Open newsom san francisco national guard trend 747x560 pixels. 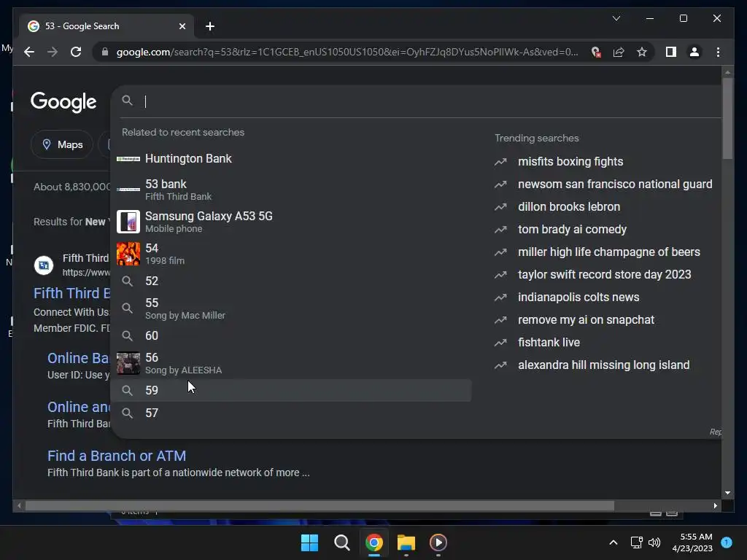tap(615, 184)
